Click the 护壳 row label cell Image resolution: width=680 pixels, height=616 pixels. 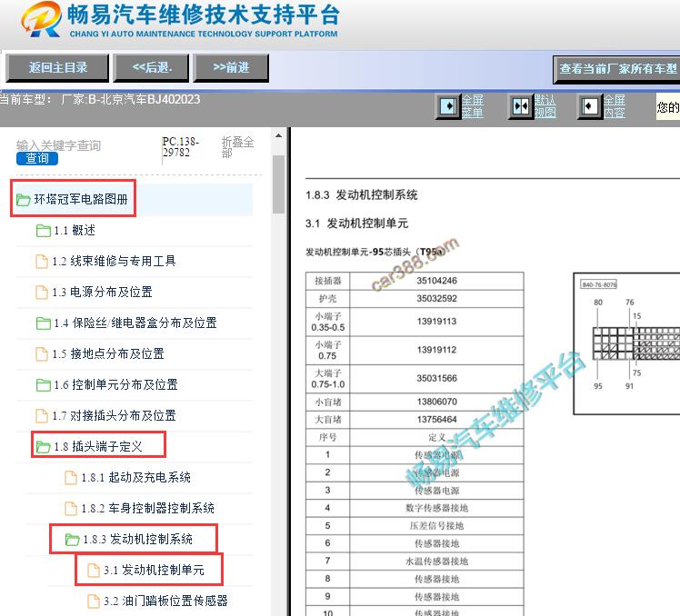(328, 299)
